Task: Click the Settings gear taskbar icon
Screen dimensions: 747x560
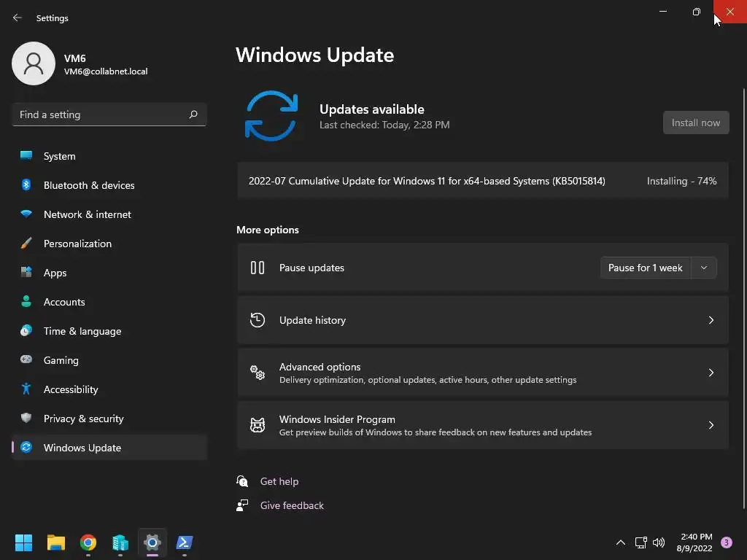Action: click(x=152, y=542)
